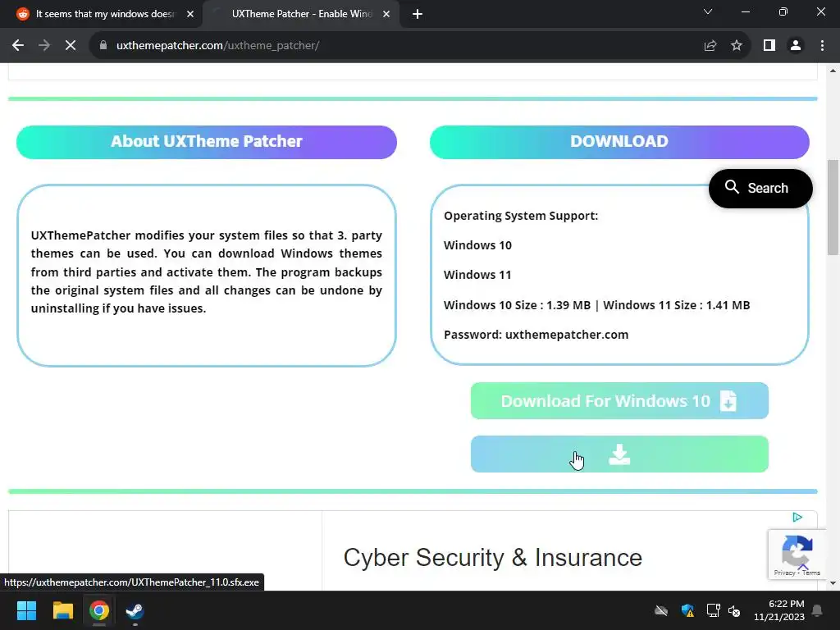Open the reCAPTCHA Privacy link

[784, 573]
